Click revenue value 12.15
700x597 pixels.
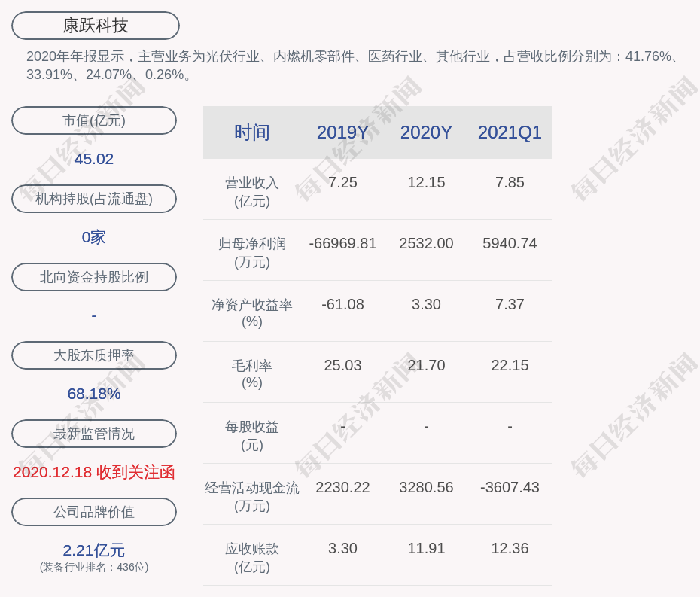coord(426,183)
